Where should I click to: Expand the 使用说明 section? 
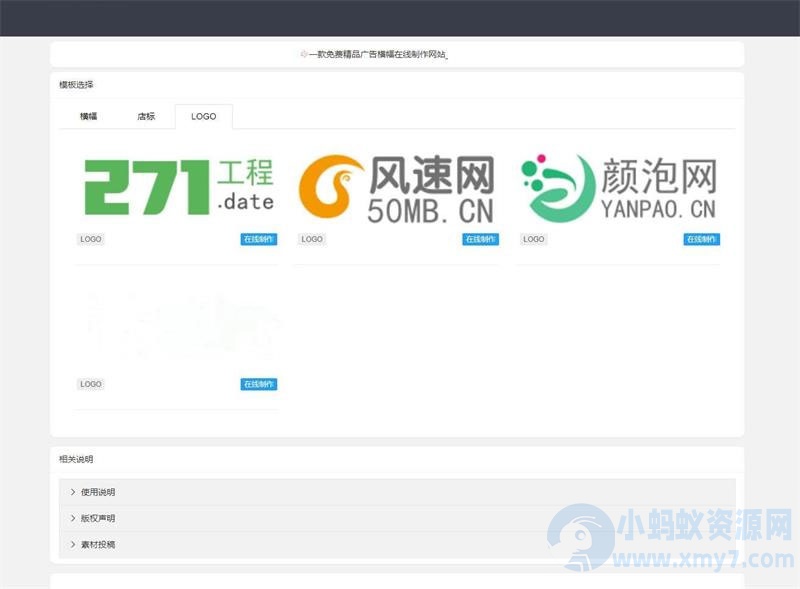pos(397,492)
